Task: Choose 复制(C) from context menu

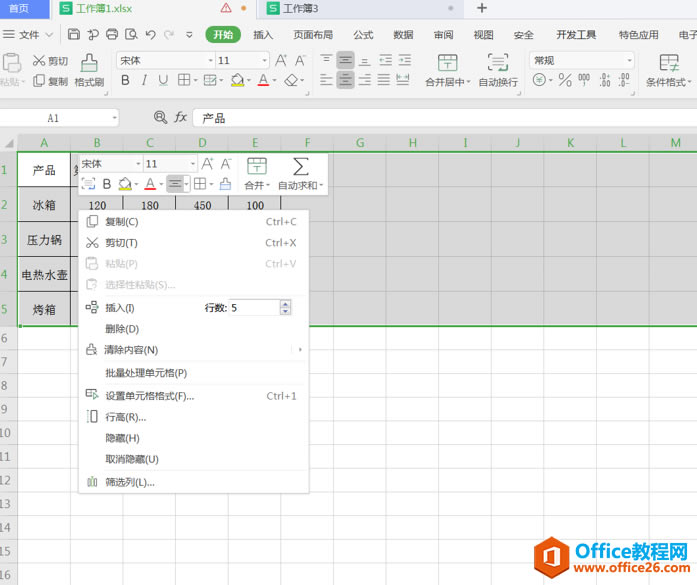Action: 193,221
